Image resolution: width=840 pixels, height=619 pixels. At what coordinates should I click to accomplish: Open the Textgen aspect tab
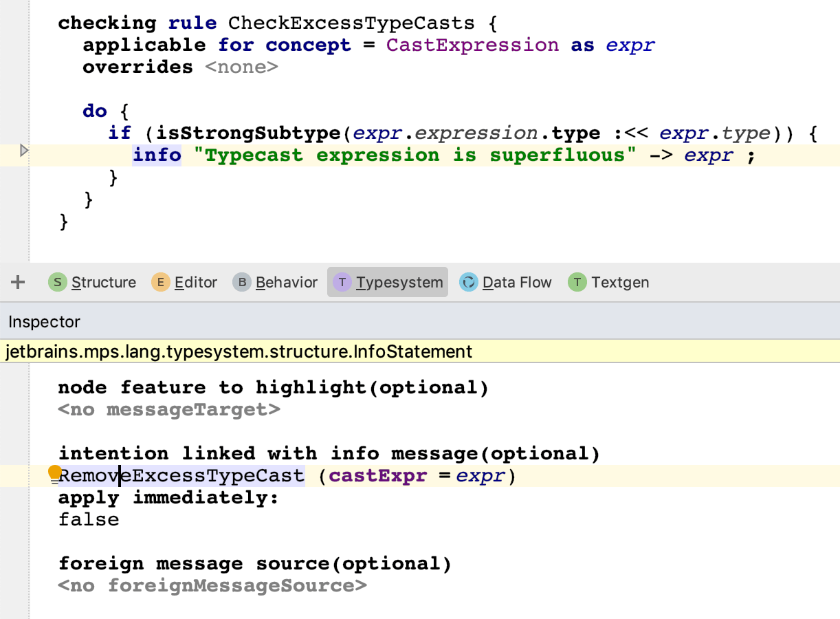(x=620, y=282)
